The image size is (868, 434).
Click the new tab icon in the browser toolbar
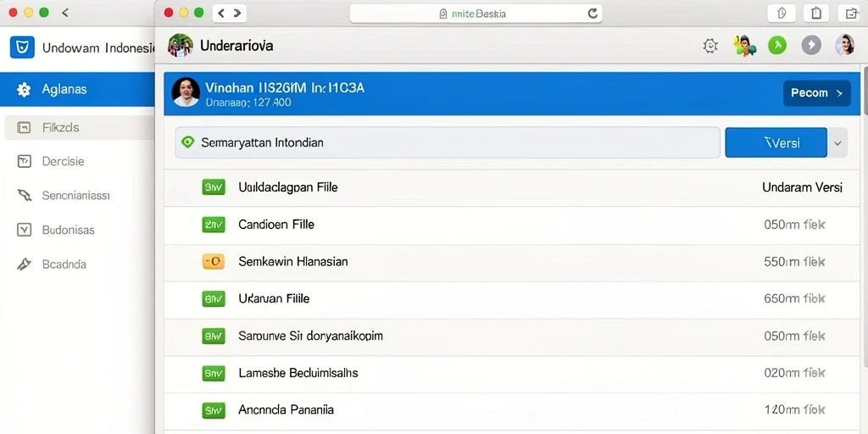click(x=850, y=14)
